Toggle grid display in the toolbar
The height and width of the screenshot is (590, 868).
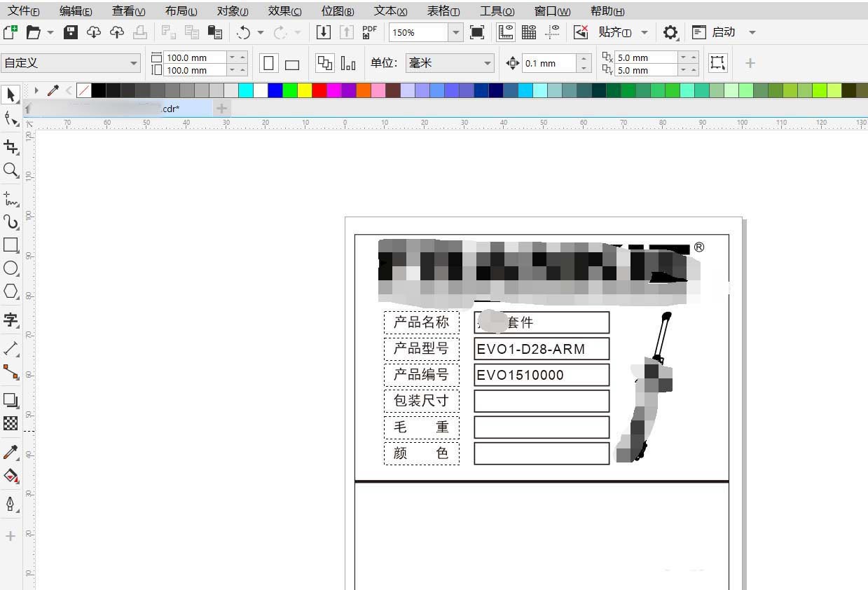coord(528,32)
